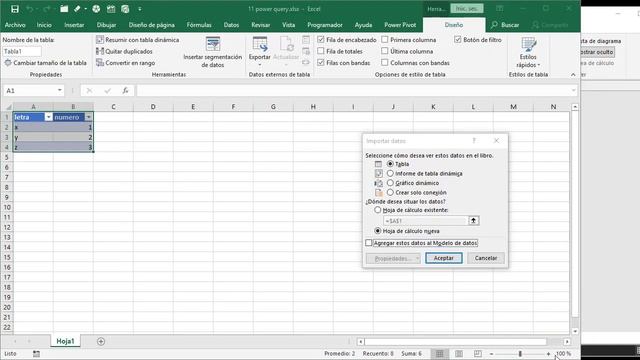Viewport: 640px width, 360px height.
Task: Add a new sheet with the plus icon
Action: [x=101, y=341]
